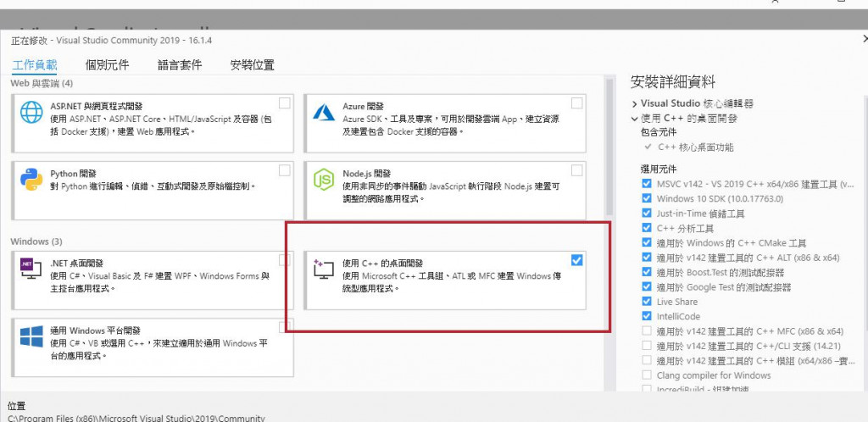The width and height of the screenshot is (868, 422).
Task: Select the .NET 桌面開發 workload title
Action: (77, 264)
